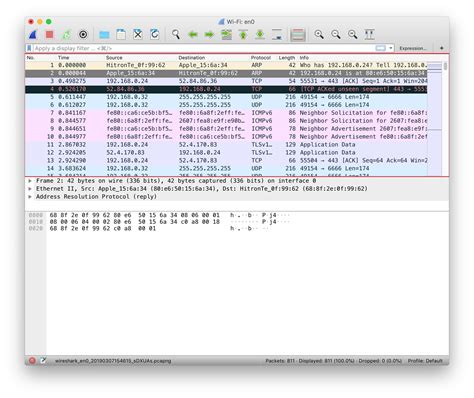
Task: Jump to the first packet
Action: [x=243, y=34]
